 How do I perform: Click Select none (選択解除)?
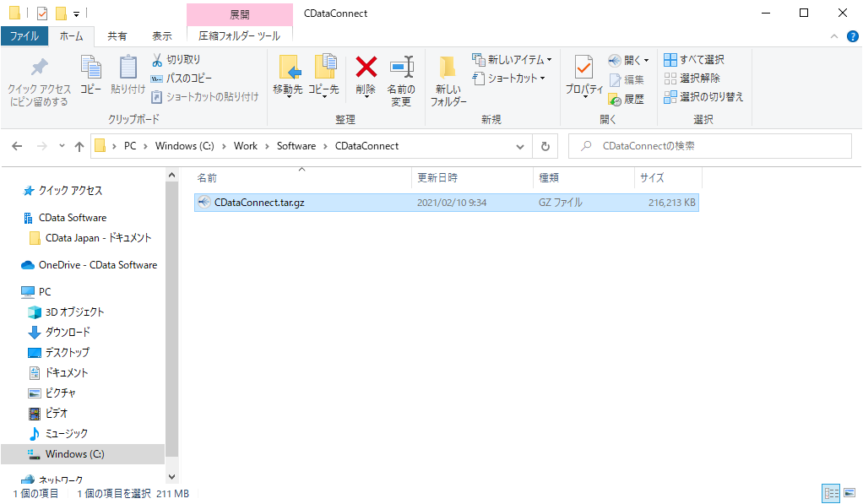point(692,79)
